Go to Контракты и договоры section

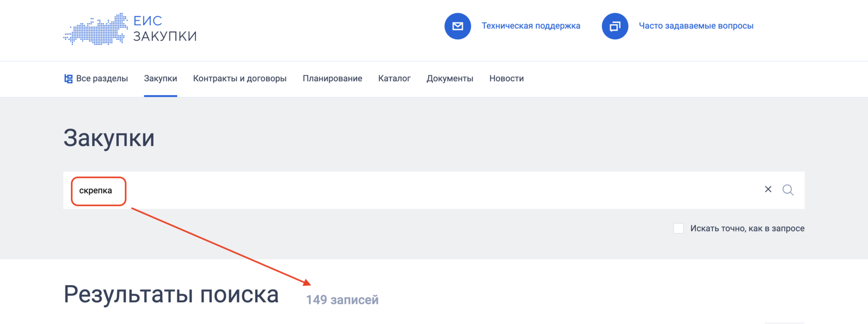pos(240,79)
